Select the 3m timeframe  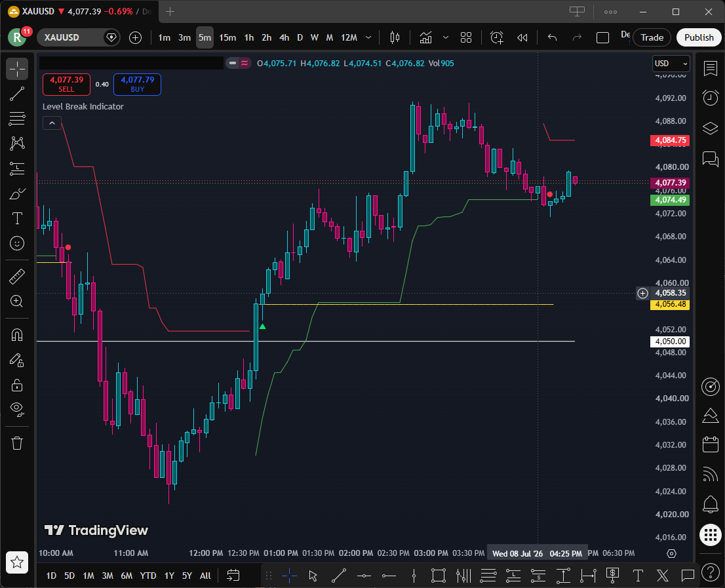pos(184,37)
